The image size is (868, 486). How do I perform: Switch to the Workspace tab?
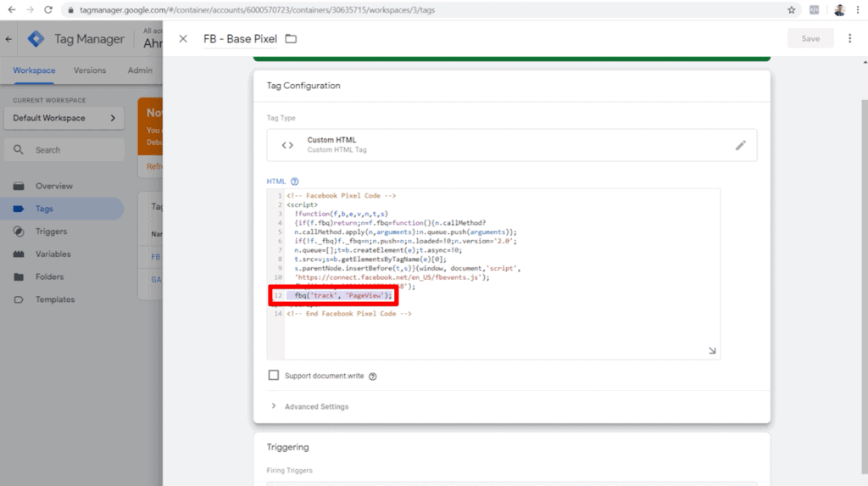(x=34, y=70)
